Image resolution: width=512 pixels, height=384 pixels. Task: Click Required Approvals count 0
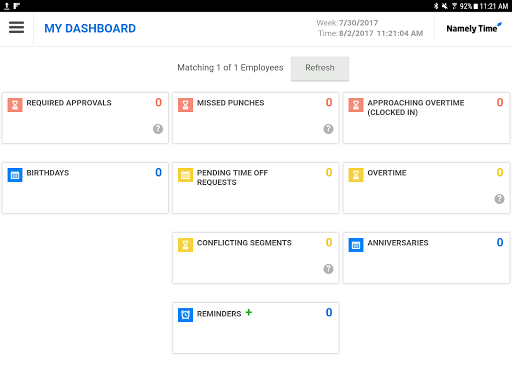tap(159, 102)
